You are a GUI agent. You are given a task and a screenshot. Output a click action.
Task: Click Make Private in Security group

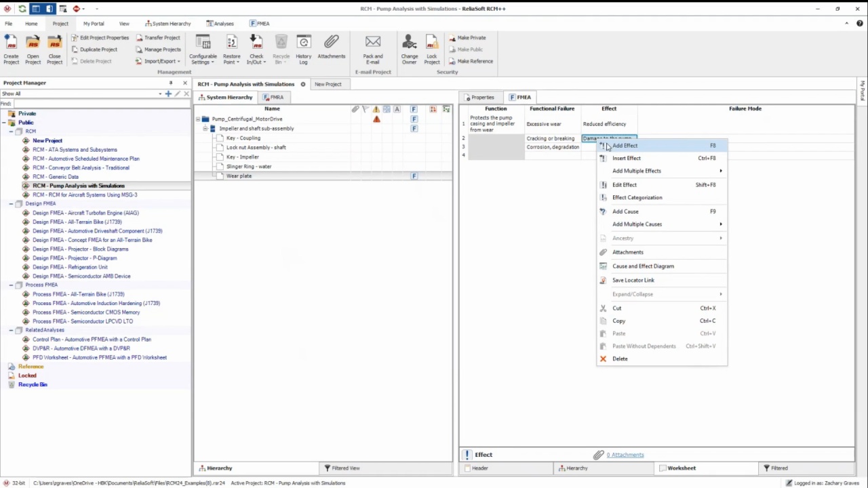(x=467, y=38)
